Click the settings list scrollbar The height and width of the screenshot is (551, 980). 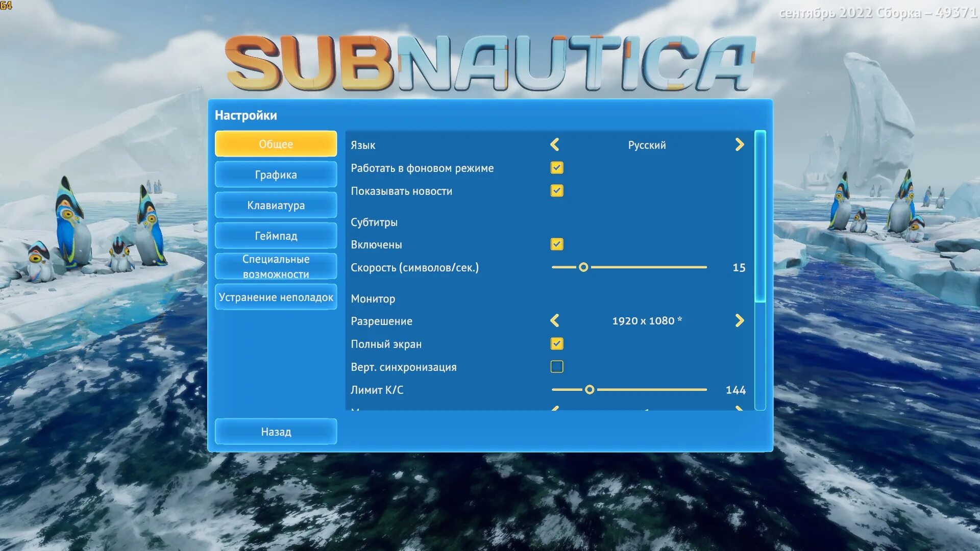(x=760, y=270)
